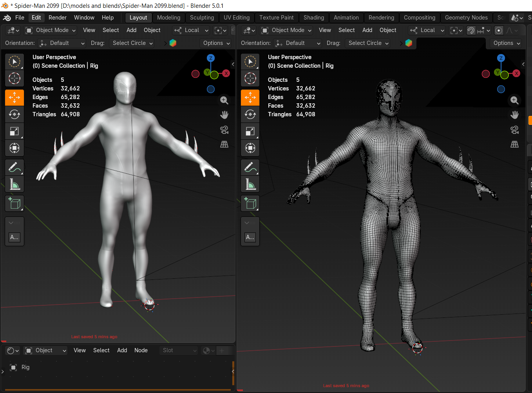Open Local transform orientation dropdown in left viewport

tap(192, 30)
